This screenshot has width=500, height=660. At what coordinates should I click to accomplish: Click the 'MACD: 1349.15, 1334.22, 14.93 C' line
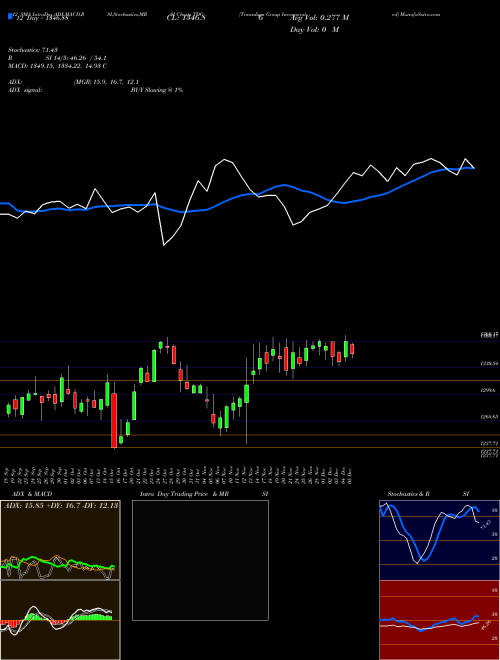(x=57, y=66)
